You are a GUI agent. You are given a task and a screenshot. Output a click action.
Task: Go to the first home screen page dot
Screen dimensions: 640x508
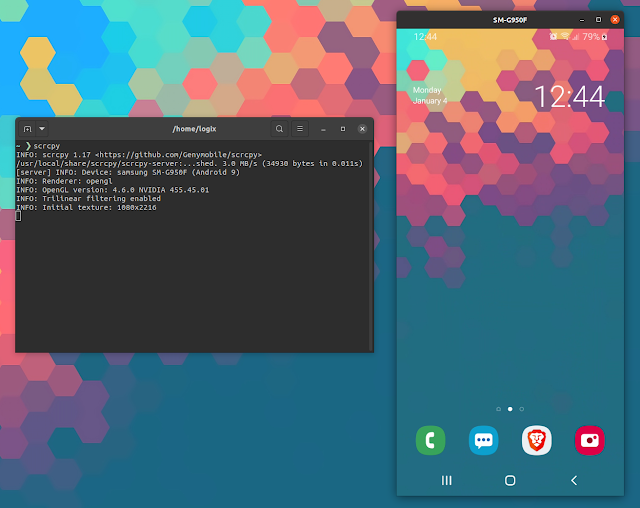pos(498,409)
